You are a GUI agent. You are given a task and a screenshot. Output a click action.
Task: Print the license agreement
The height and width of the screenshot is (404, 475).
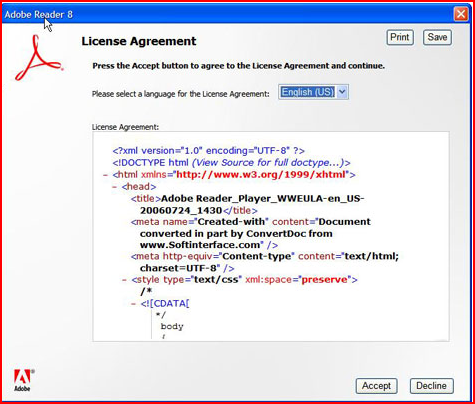400,37
